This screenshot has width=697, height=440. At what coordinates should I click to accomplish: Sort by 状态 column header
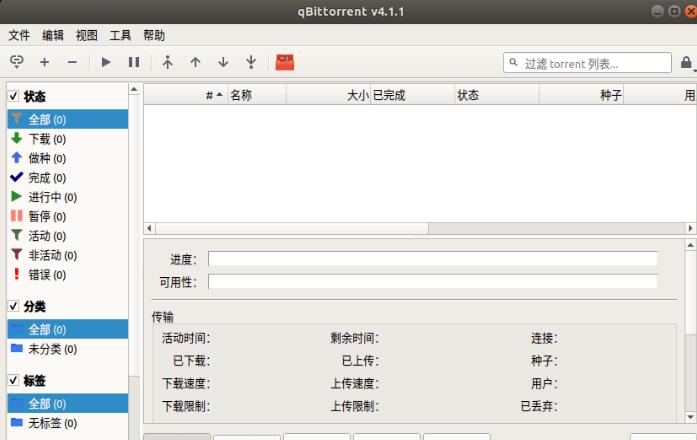[497, 95]
